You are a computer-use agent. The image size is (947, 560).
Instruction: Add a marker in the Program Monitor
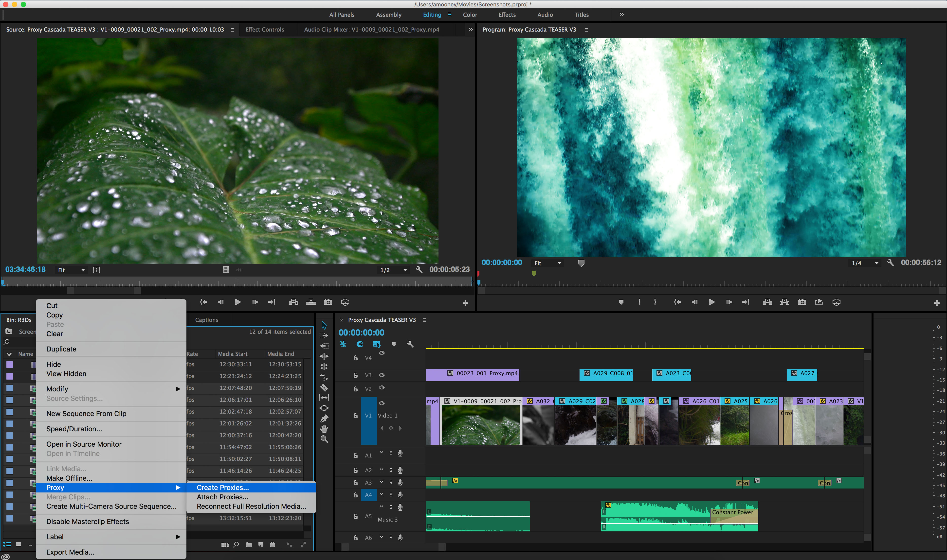pos(621,302)
